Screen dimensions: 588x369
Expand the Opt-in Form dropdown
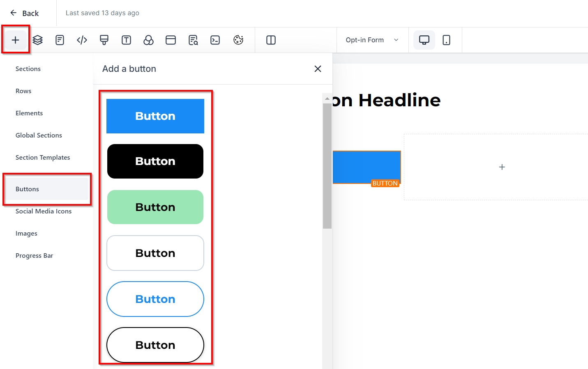point(372,40)
